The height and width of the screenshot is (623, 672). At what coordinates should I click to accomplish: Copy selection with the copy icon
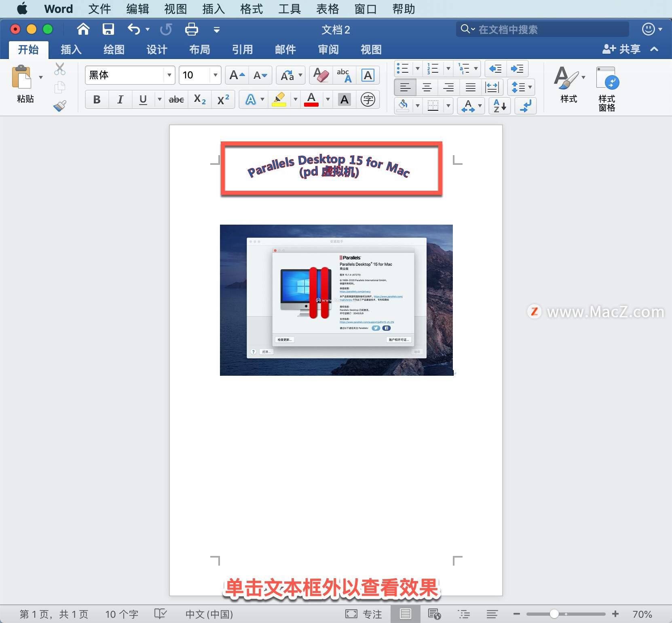(x=60, y=87)
